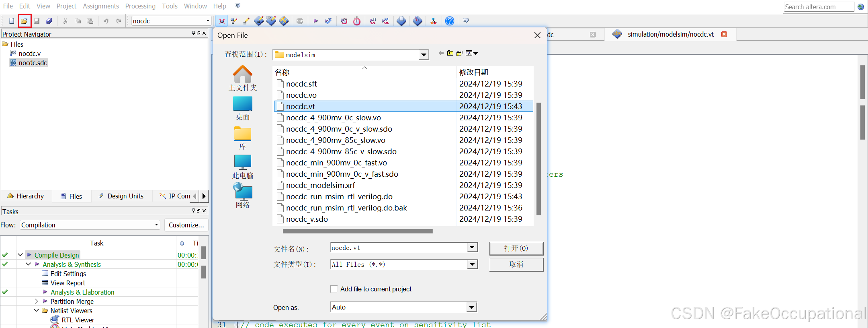Image resolution: width=868 pixels, height=328 pixels.
Task: Click the highlighted first blue toolbar icon
Action: [x=222, y=21]
